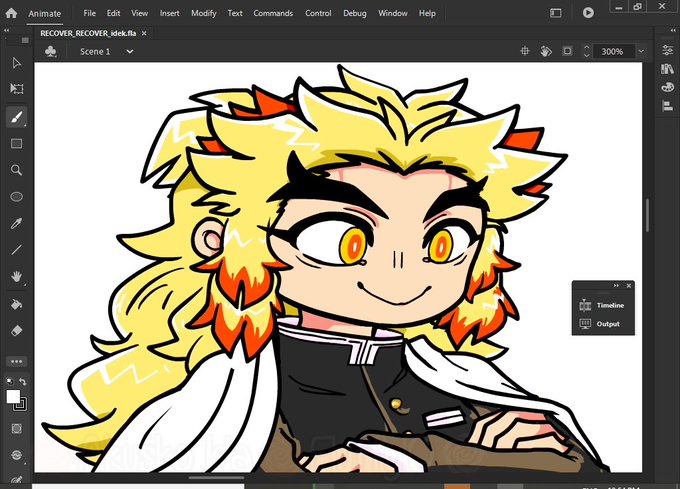Screen dimensions: 680x489
Task: Open the zoom percentage dropdown arrow
Action: tap(641, 51)
